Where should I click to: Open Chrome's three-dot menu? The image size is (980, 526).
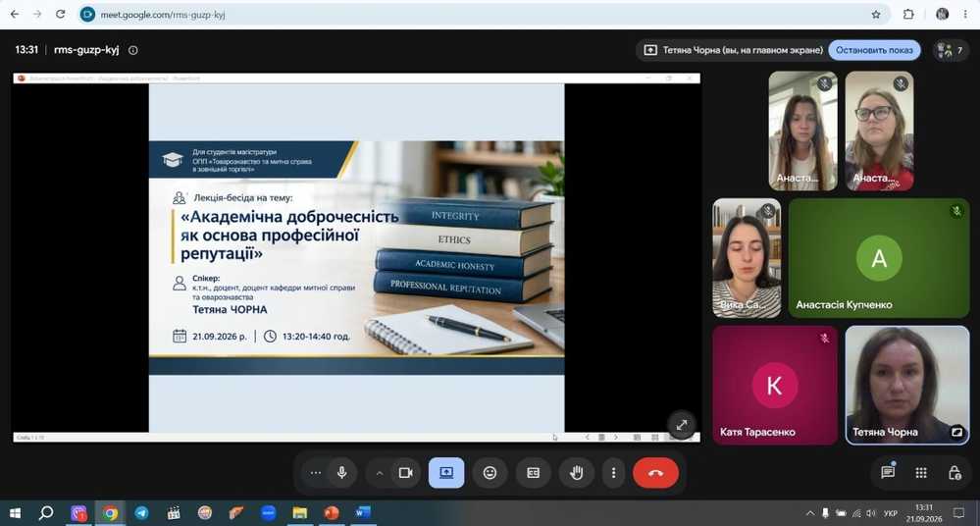(965, 15)
